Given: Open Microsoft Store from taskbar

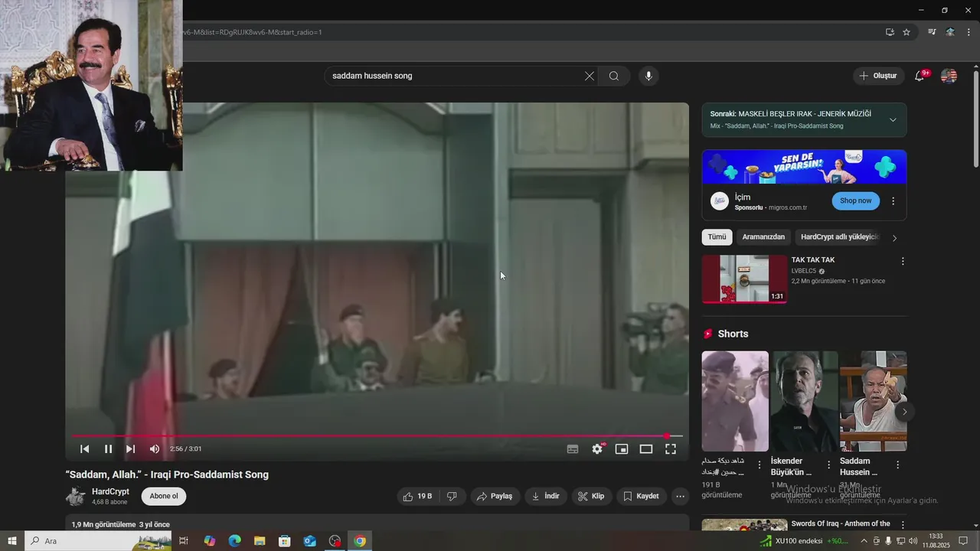Looking at the screenshot, I should point(285,541).
